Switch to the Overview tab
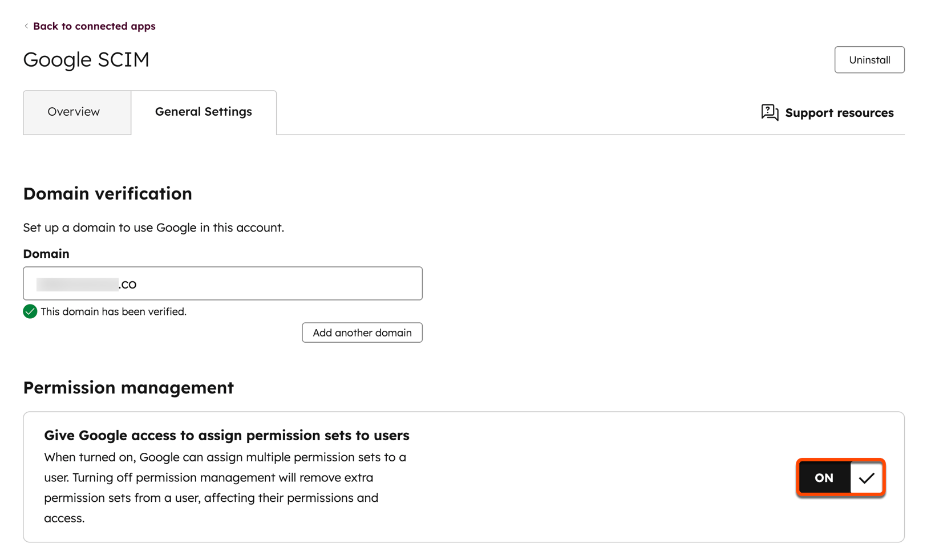927x560 pixels. [73, 112]
